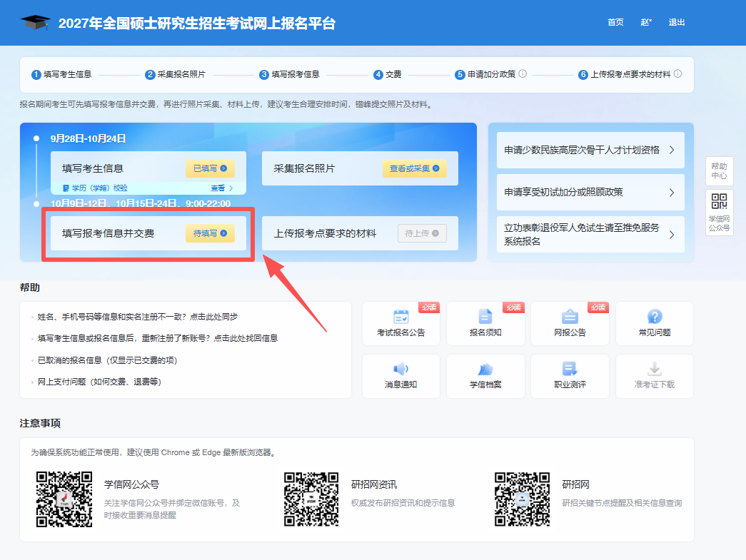Open the 常见问题 question mark icon
Screen dimensions: 746x560
pyautogui.click(x=655, y=317)
